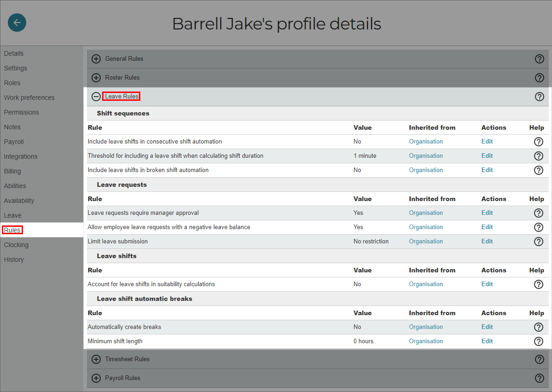
Task: Edit suitability calculations leave shifts rule
Action: point(487,284)
